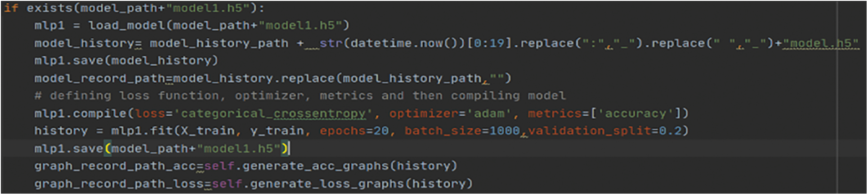The image size is (868, 195).
Task: Click 'mlp1.save(model_history)' statement
Action: pyautogui.click(x=126, y=61)
